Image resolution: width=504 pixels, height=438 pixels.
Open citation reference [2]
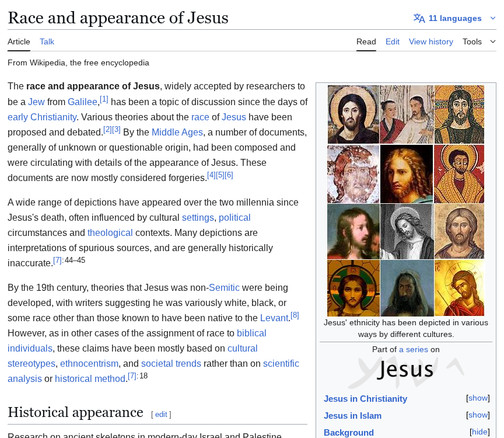107,130
